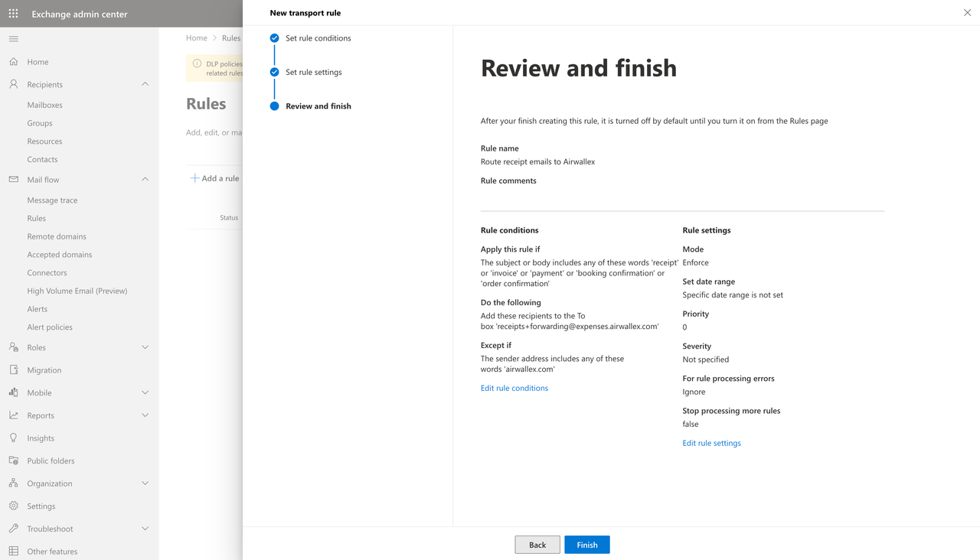
Task: Expand the Roles section chevron
Action: coord(145,347)
